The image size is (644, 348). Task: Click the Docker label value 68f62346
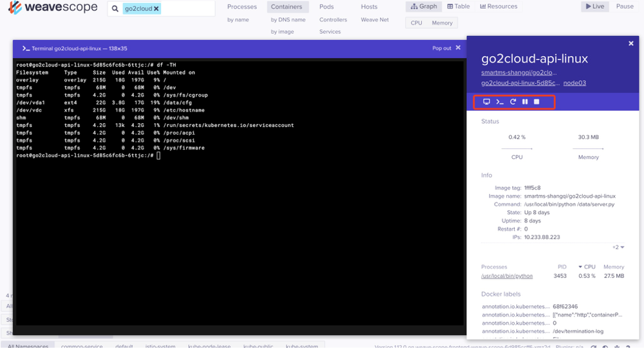[x=565, y=307]
